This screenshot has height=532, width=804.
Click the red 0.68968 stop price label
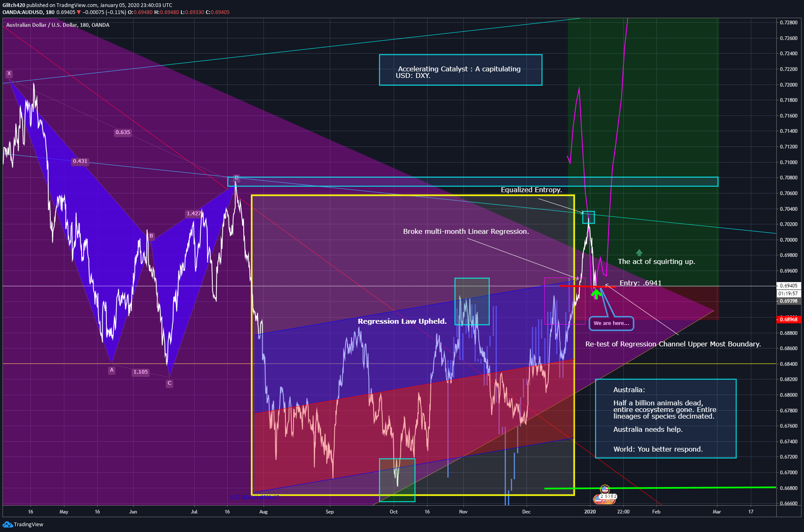coord(788,320)
